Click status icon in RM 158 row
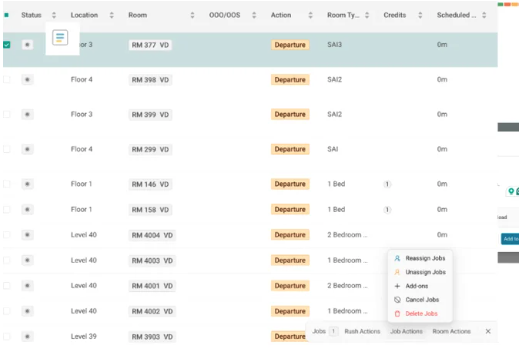Image resolution: width=526 pixels, height=360 pixels. (x=28, y=209)
